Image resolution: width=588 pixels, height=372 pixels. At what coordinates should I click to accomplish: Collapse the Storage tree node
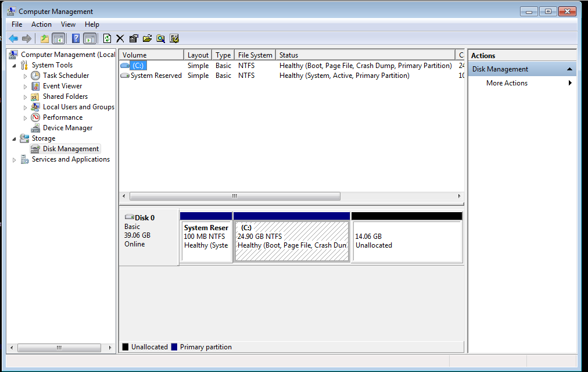[x=15, y=139]
